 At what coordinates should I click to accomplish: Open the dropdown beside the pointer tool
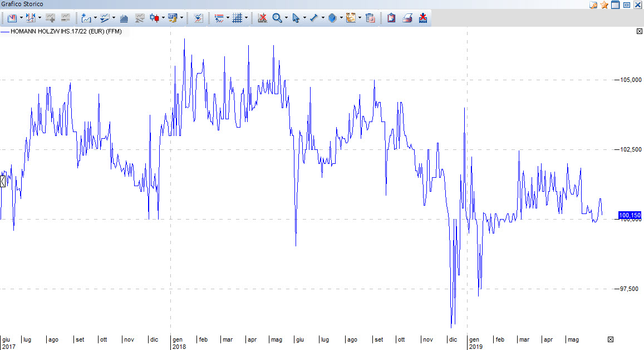(304, 18)
